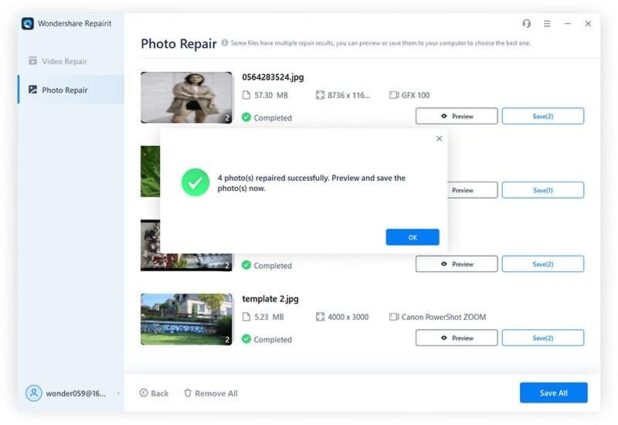Preview the 0564283524.jpg photo
The image size is (618, 425).
(456, 116)
